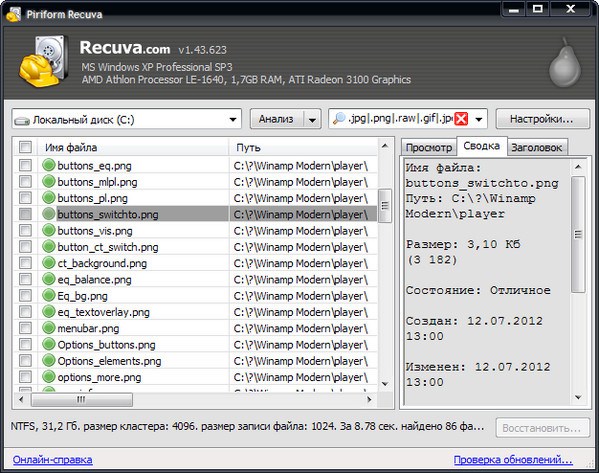Click the Recuva title bar app icon
This screenshot has height=473, width=599.
13,15
